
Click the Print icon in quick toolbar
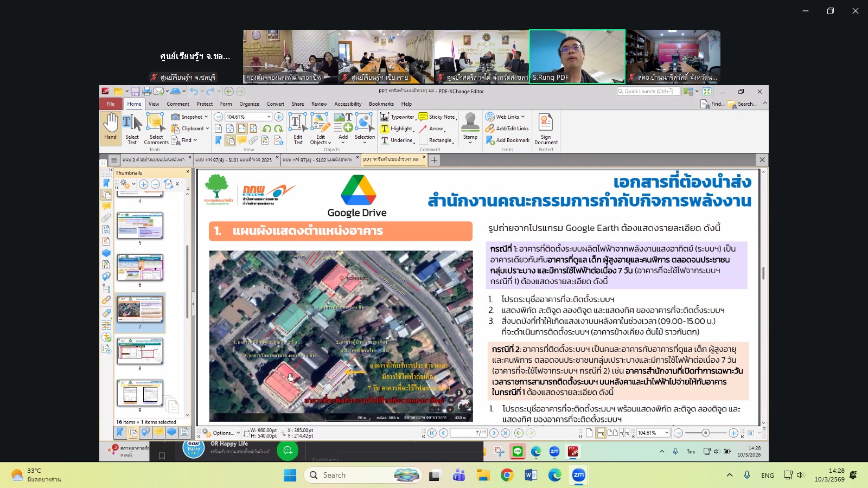tap(146, 92)
